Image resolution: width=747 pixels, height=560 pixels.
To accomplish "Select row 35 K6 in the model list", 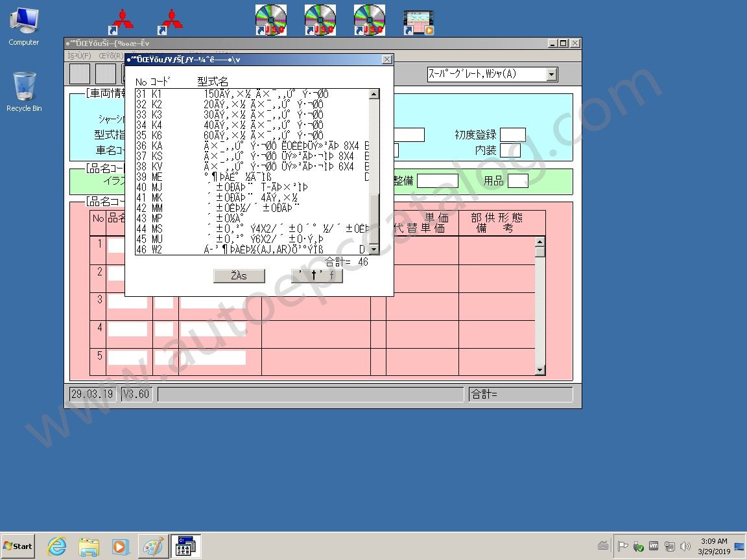I will (252, 135).
